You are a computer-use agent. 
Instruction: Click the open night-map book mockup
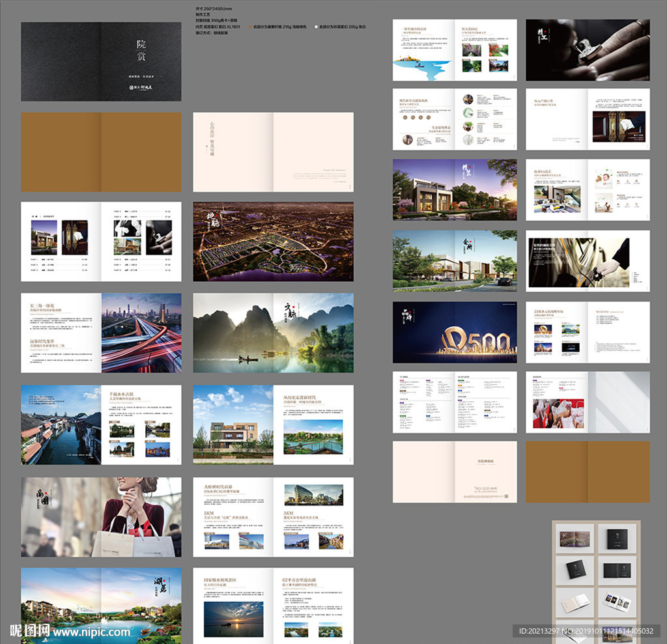tap(575, 539)
